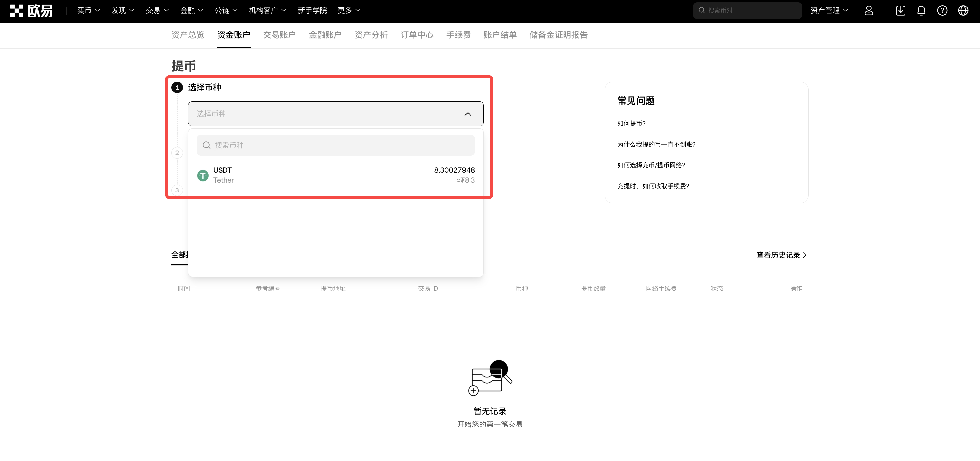Screen dimensions: 980x461
Task: Click the magnifier icon in 搜索币种 box
Action: point(206,145)
